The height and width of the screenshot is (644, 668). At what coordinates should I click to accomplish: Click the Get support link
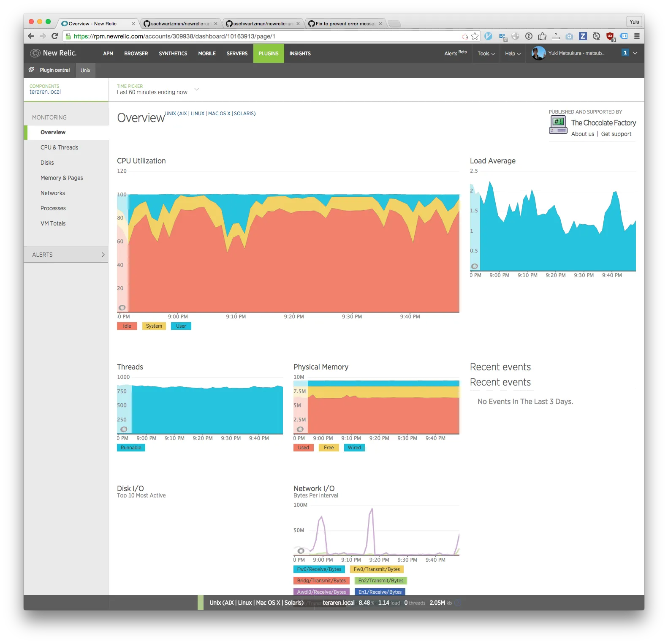[616, 134]
